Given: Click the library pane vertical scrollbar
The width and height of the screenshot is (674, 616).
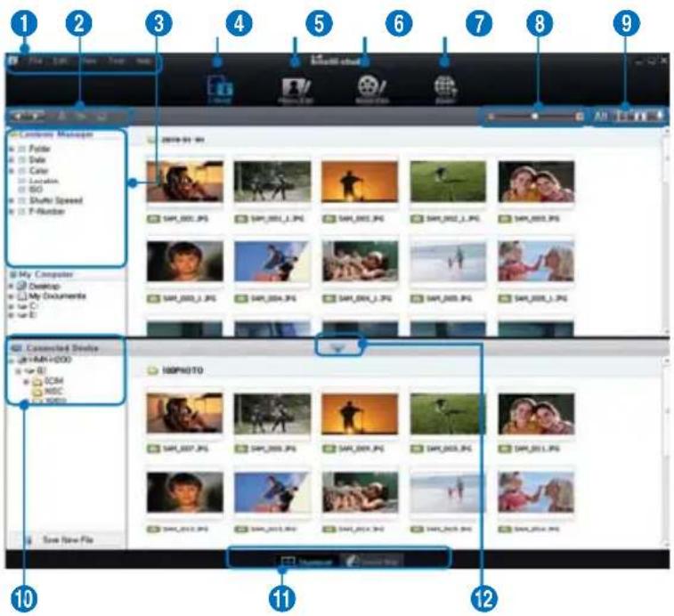Looking at the screenshot, I should (666, 230).
